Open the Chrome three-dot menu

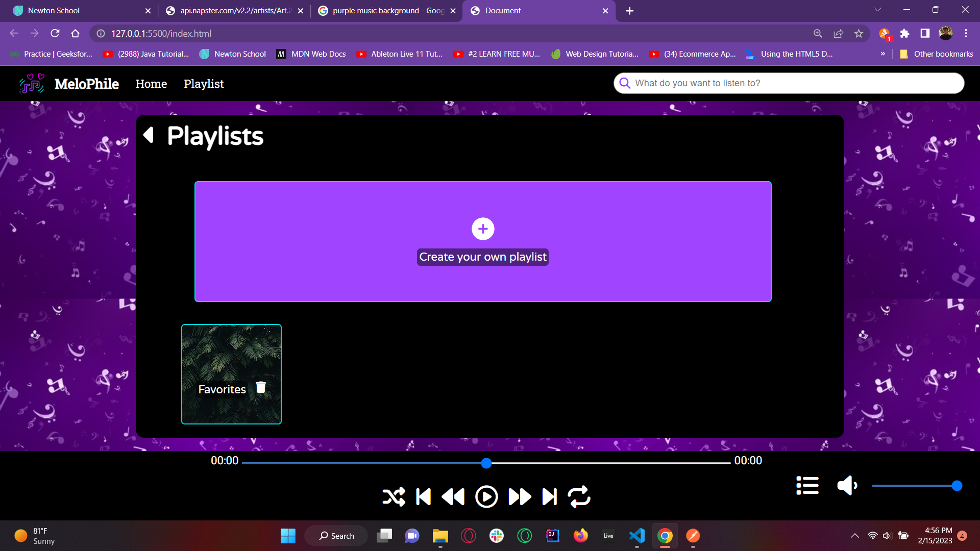(x=966, y=33)
